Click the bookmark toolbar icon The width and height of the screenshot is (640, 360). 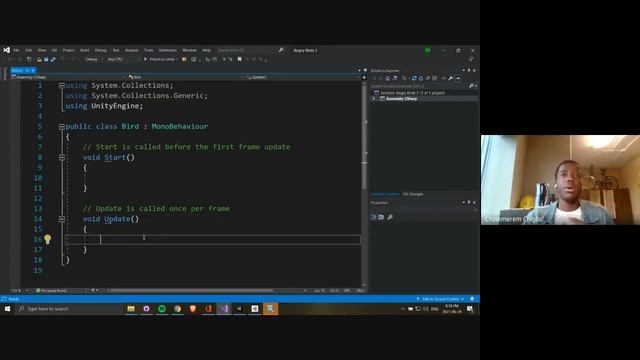coord(240,60)
